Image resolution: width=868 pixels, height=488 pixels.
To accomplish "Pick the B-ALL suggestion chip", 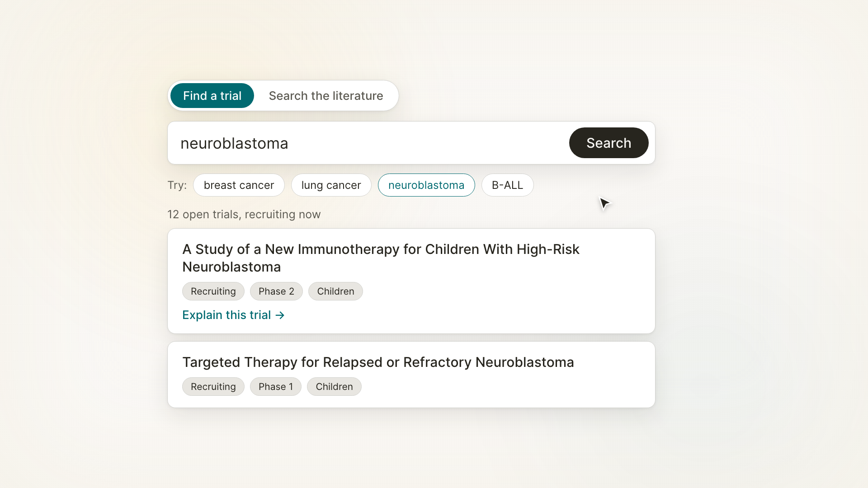I will pyautogui.click(x=507, y=185).
